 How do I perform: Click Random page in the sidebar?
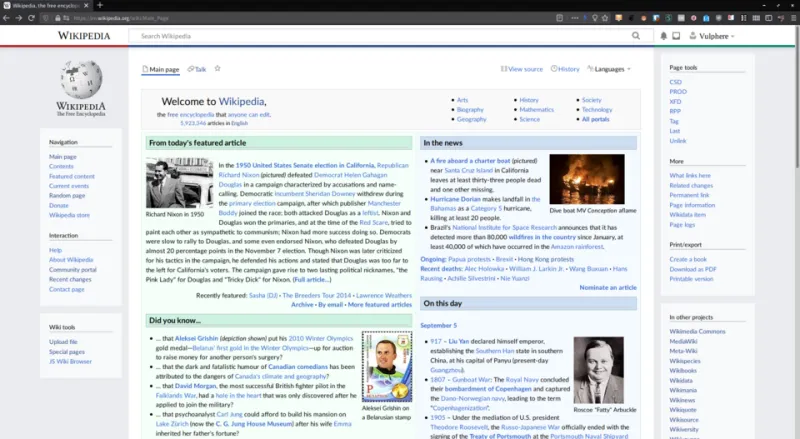(x=67, y=196)
